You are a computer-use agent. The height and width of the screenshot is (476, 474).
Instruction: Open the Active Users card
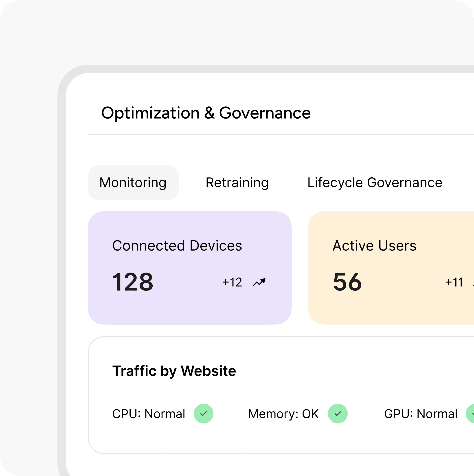(x=391, y=268)
